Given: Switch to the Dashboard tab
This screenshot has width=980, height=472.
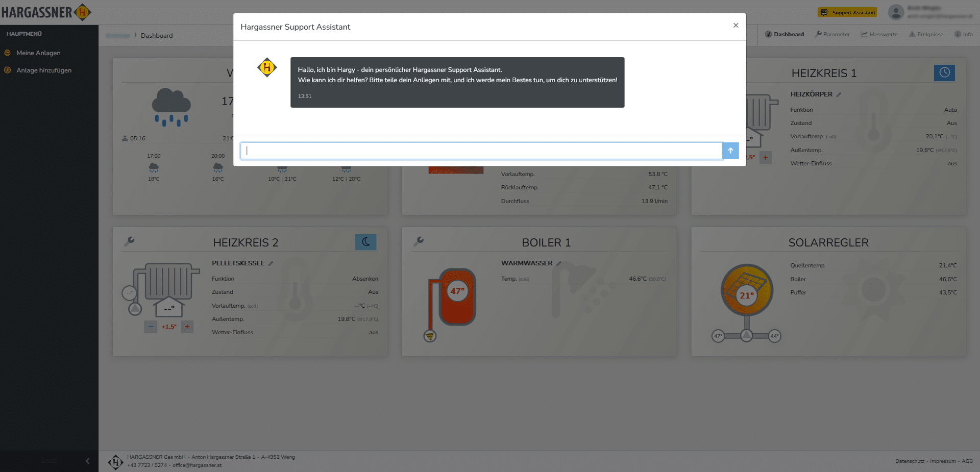Looking at the screenshot, I should [784, 34].
